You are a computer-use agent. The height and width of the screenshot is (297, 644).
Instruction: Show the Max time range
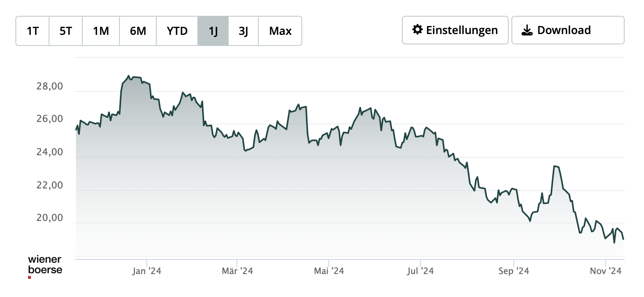click(280, 31)
